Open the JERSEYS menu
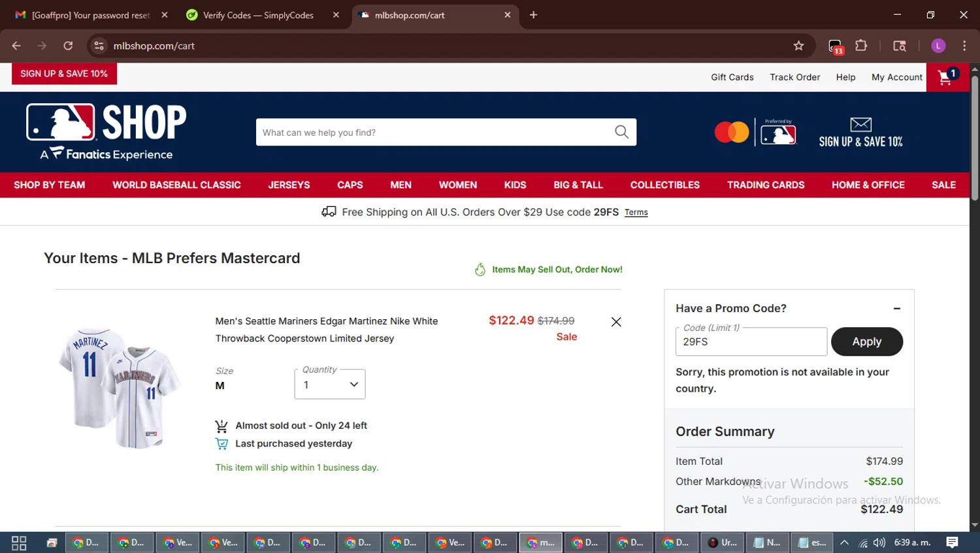Viewport: 980px width, 553px height. [x=289, y=185]
